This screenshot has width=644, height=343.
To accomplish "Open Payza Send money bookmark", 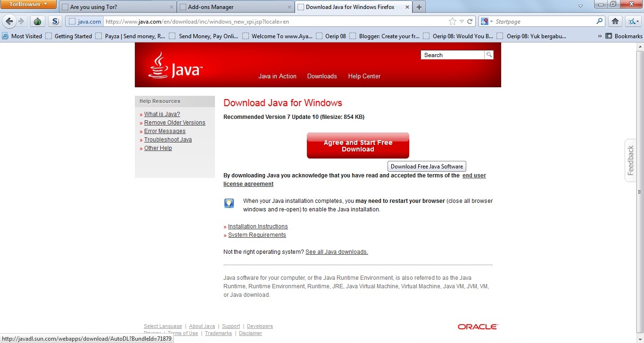I will click(130, 36).
